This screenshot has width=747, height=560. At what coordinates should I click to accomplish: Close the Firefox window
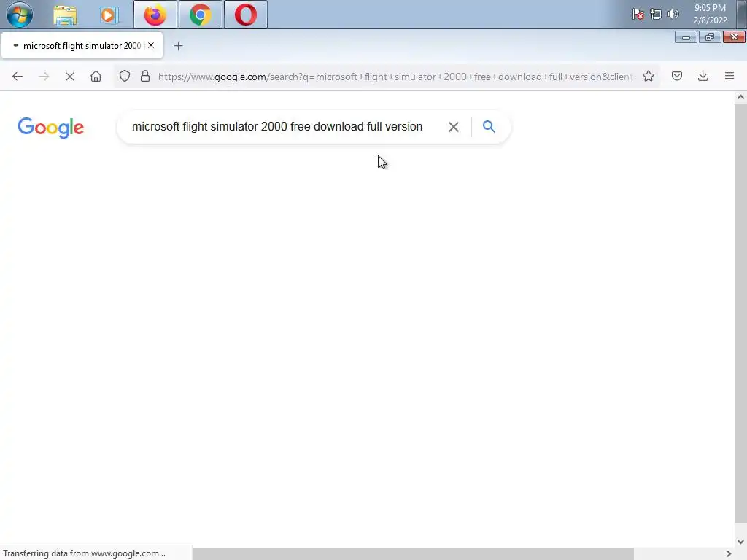pos(734,37)
